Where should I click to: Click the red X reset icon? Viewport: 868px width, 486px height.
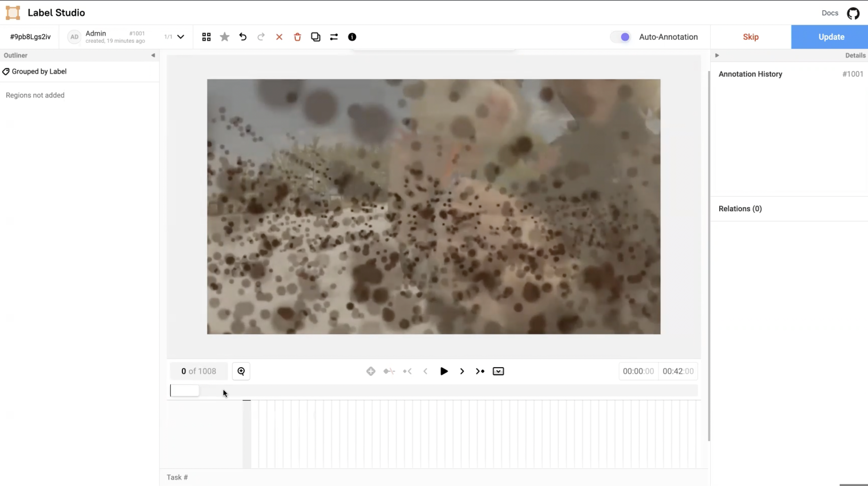[279, 37]
